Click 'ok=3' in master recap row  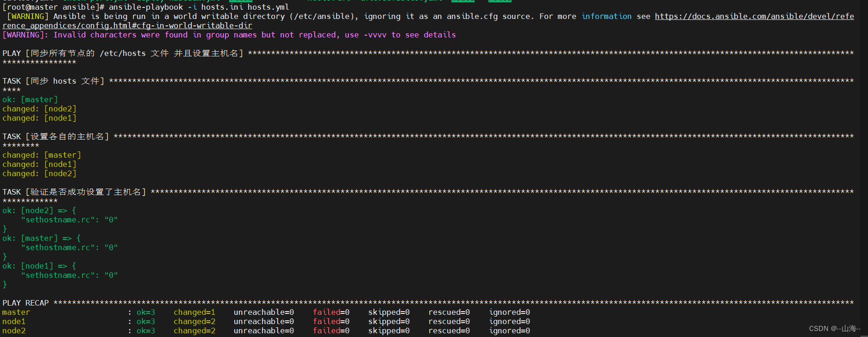tap(146, 312)
